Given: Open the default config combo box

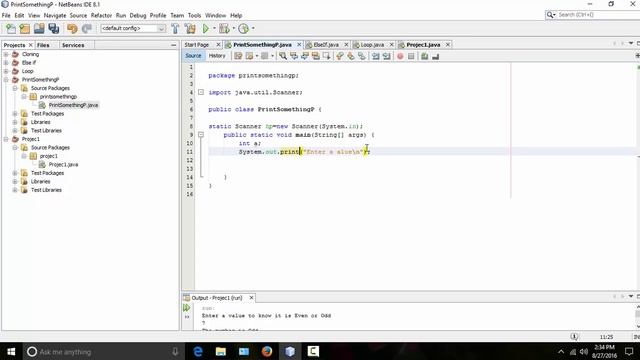Looking at the screenshot, I should pos(133,28).
